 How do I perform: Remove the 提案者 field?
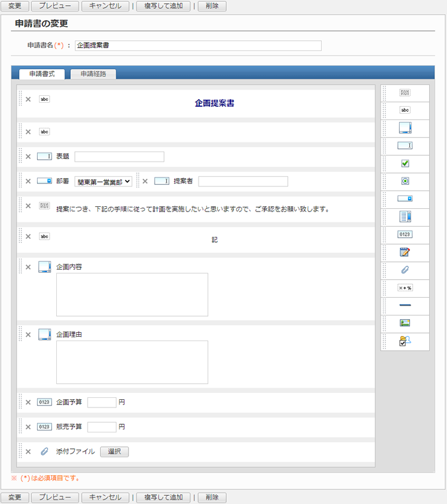coord(145,181)
